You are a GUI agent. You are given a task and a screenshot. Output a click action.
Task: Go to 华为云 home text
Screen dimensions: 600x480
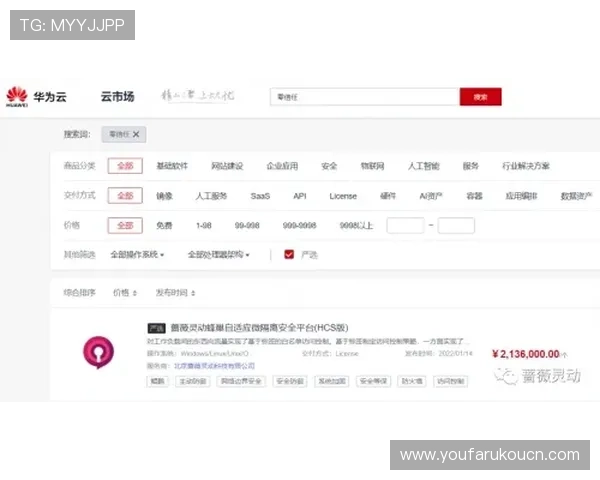(x=50, y=97)
